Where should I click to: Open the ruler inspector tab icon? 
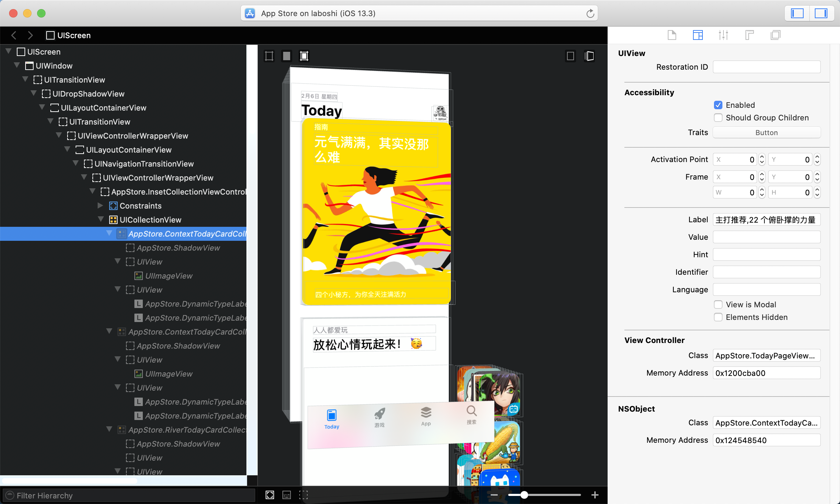749,35
